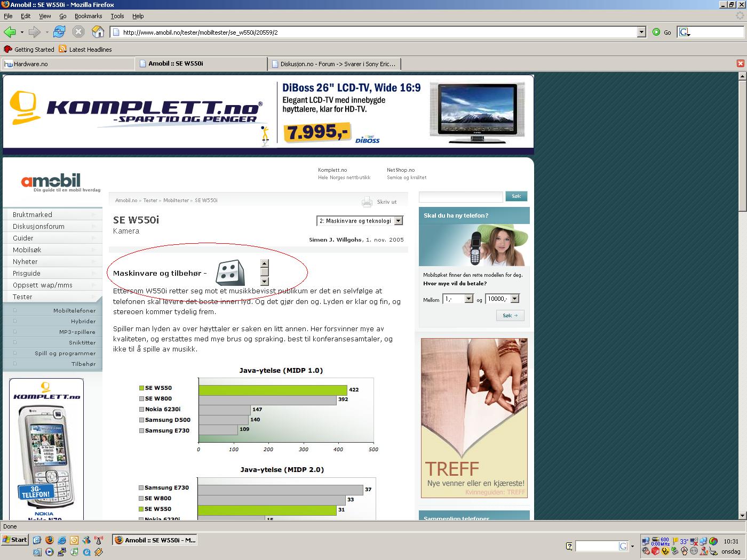Open the Home page icon
The width and height of the screenshot is (747, 560).
pos(98,32)
